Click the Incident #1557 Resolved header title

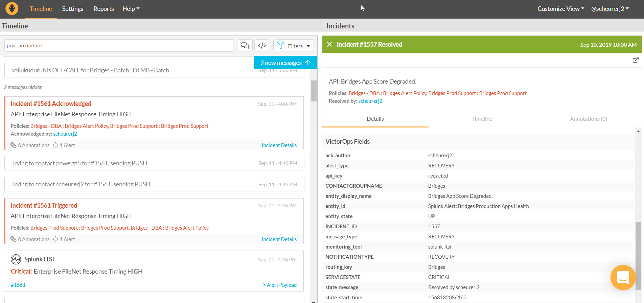(369, 44)
